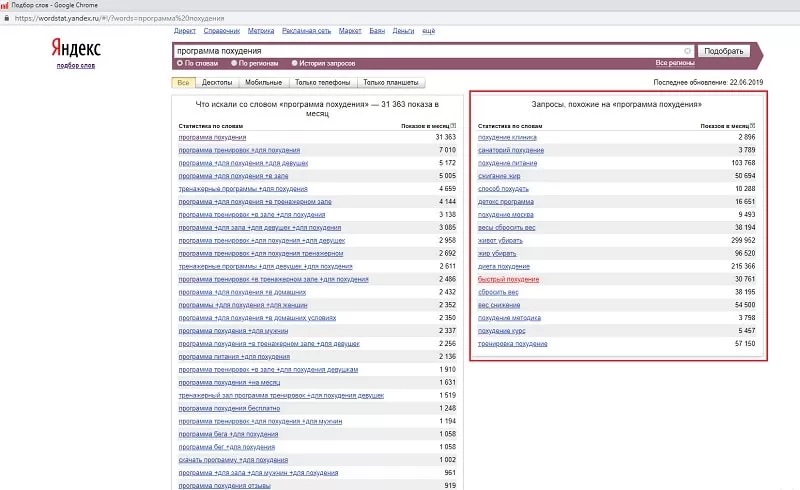The image size is (800, 490).
Task: Open 'программа питания +для похудения' link
Action: point(234,356)
